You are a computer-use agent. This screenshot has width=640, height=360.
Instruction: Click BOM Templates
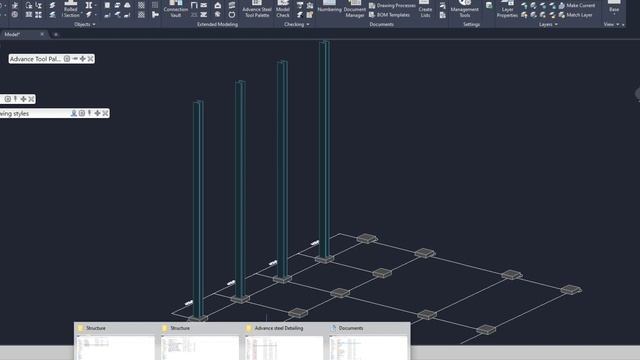coord(389,15)
